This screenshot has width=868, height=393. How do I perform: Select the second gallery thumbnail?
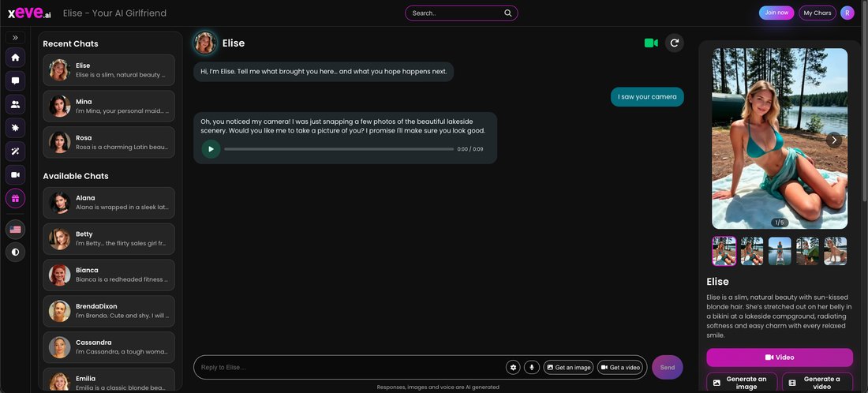tap(752, 251)
